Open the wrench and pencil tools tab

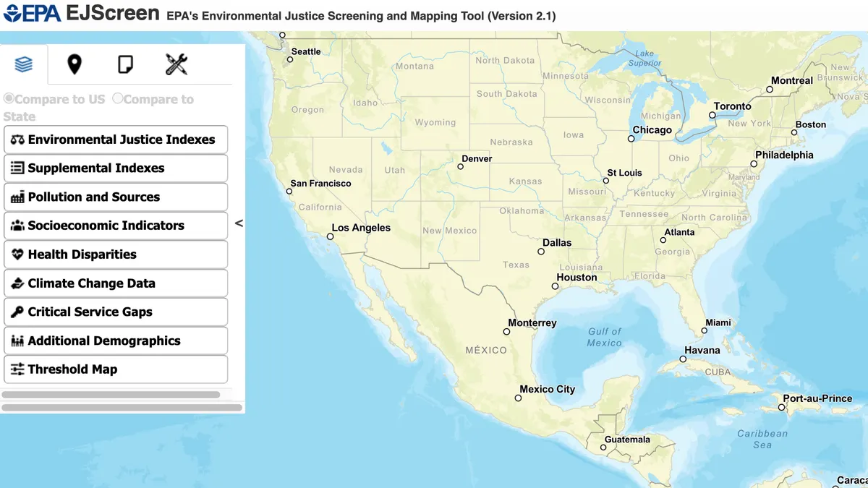tap(176, 64)
